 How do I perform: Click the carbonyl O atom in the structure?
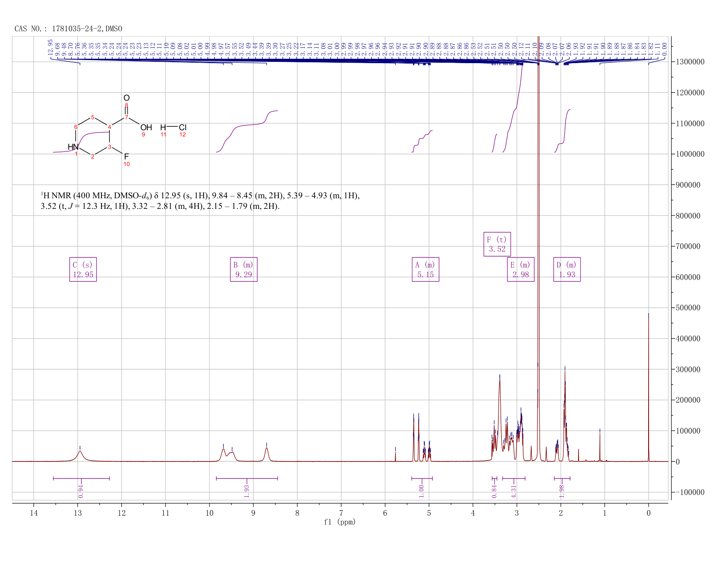(127, 98)
